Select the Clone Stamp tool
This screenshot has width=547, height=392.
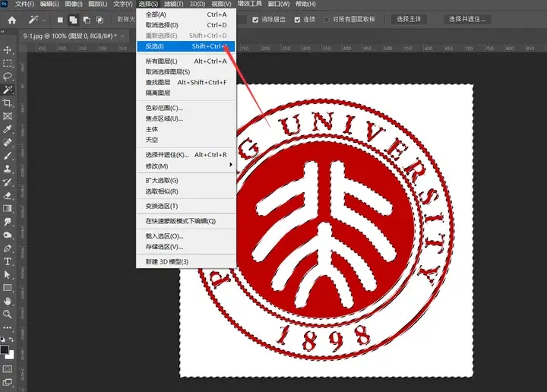pyautogui.click(x=8, y=169)
